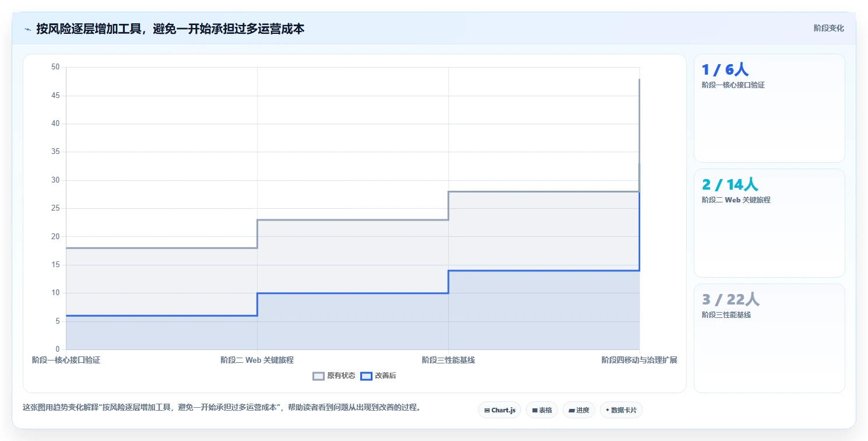This screenshot has width=868, height=441.
Task: Select the 进度 tag button
Action: (x=578, y=410)
